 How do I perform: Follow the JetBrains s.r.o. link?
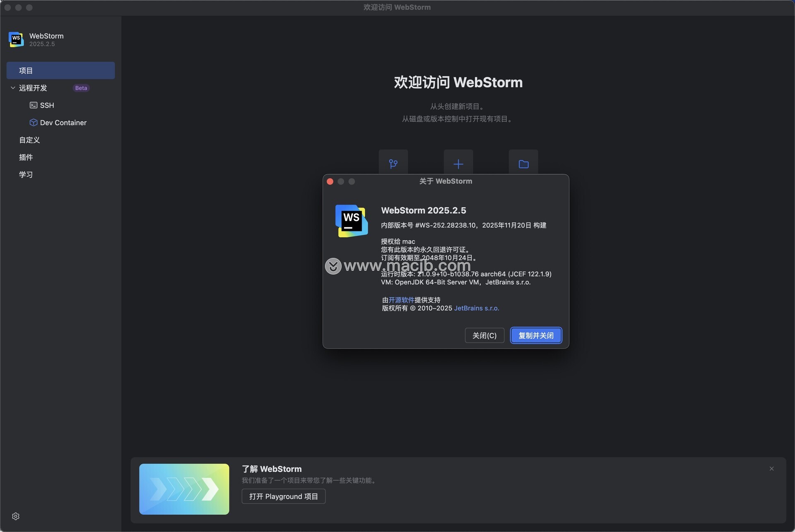(x=477, y=308)
